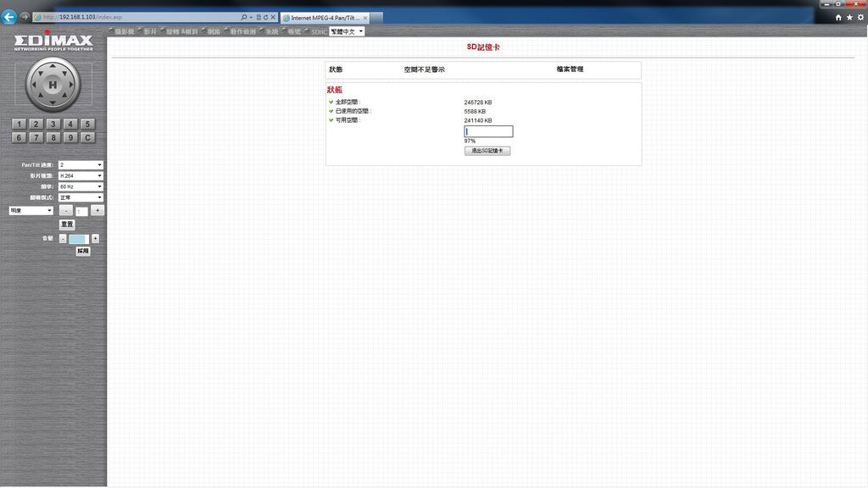Open the 攝影機 camera menu

(x=125, y=31)
